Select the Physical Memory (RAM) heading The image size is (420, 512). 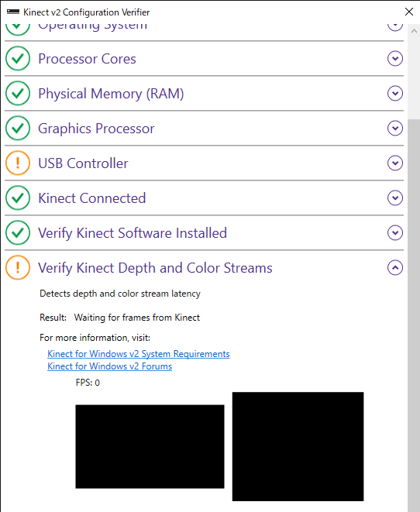coord(111,94)
